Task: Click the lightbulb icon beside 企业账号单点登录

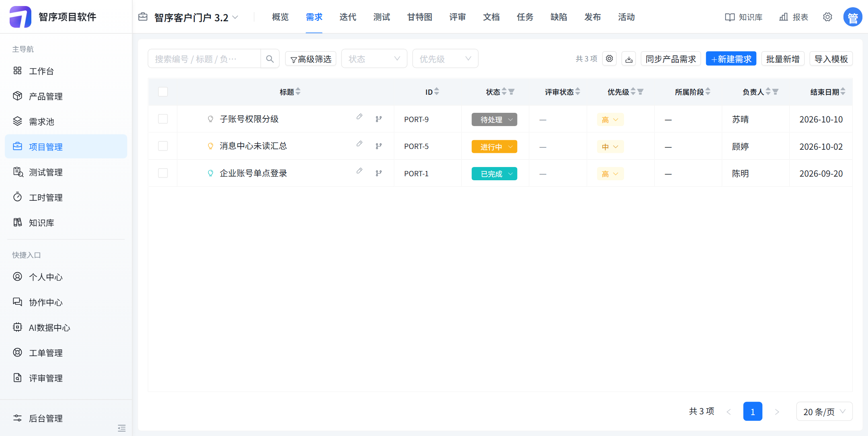Action: pos(210,173)
